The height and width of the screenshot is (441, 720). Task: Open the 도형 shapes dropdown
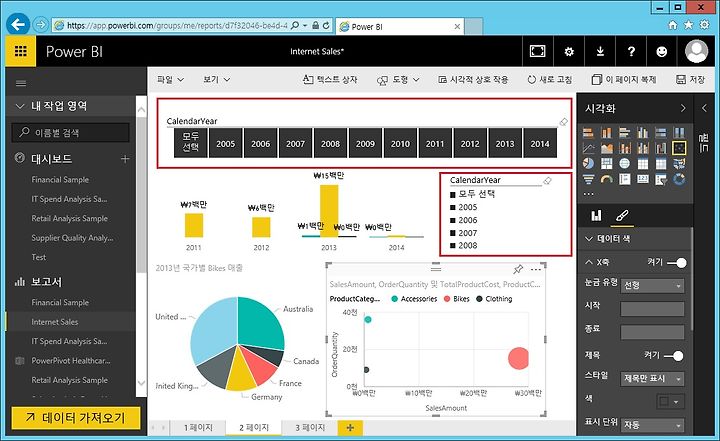coord(398,80)
